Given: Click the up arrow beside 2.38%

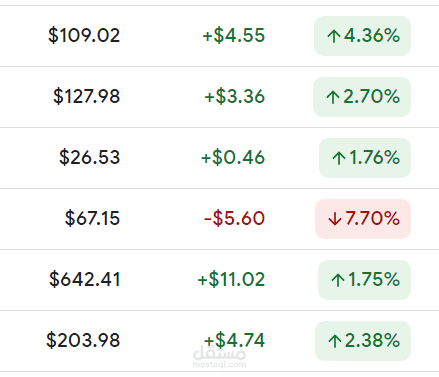Looking at the screenshot, I should tap(335, 341).
